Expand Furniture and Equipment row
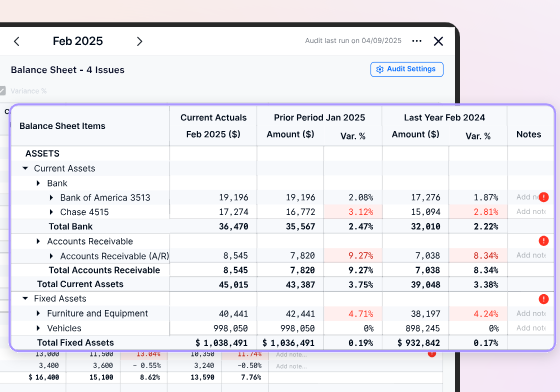This screenshot has height=392, width=560. pyautogui.click(x=38, y=313)
